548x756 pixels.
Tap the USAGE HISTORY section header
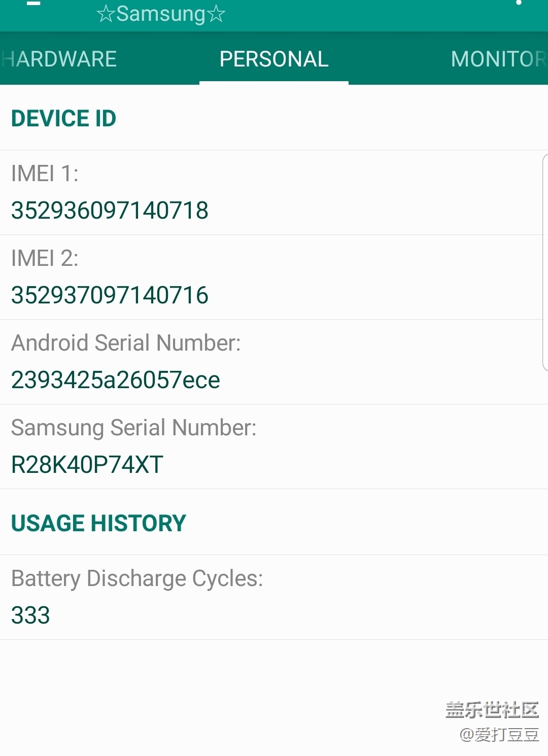point(98,523)
